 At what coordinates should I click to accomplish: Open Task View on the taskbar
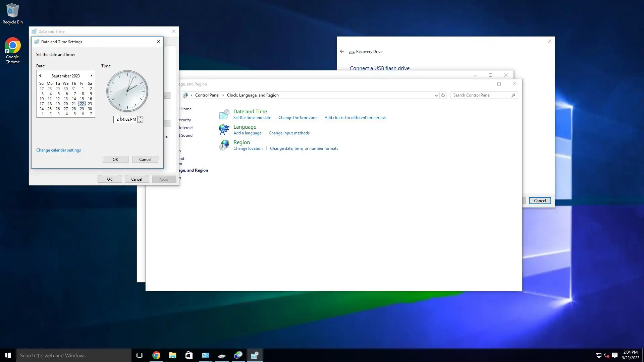pos(140,355)
